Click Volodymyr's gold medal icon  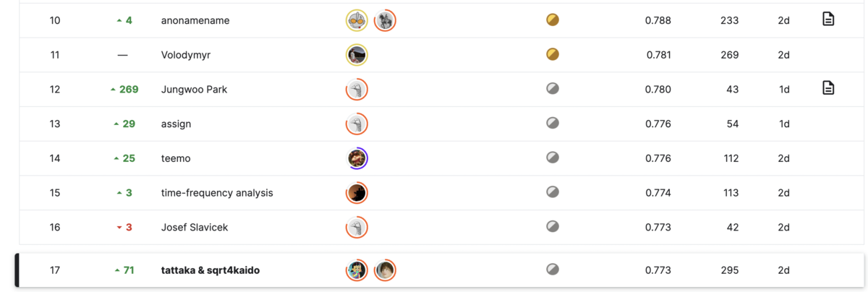[552, 54]
